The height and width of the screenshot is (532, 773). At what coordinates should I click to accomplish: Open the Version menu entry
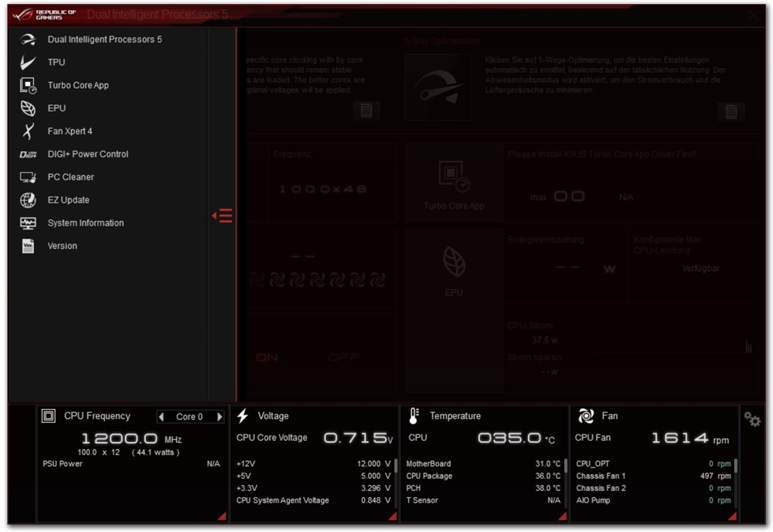click(63, 246)
